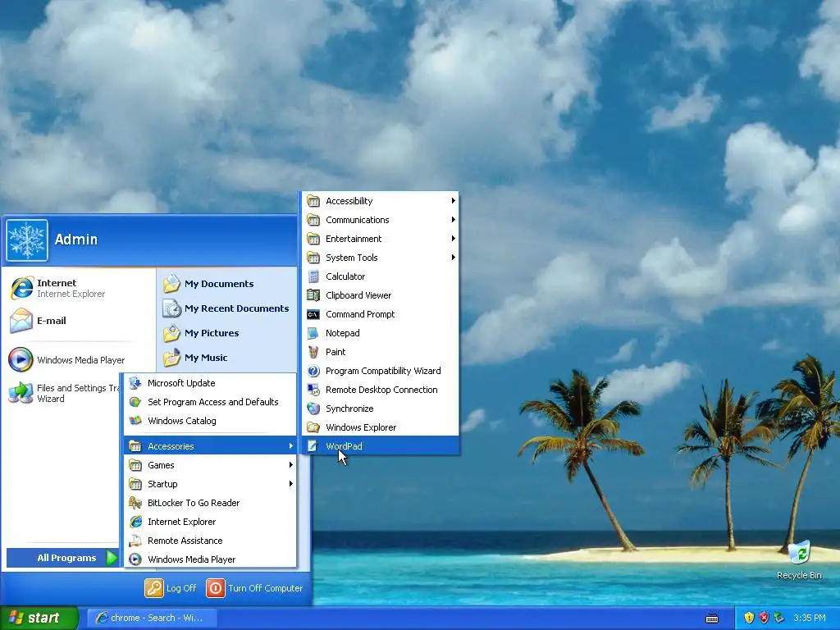This screenshot has width=840, height=630.
Task: Click the My Recent Documents icon
Action: [x=171, y=308]
